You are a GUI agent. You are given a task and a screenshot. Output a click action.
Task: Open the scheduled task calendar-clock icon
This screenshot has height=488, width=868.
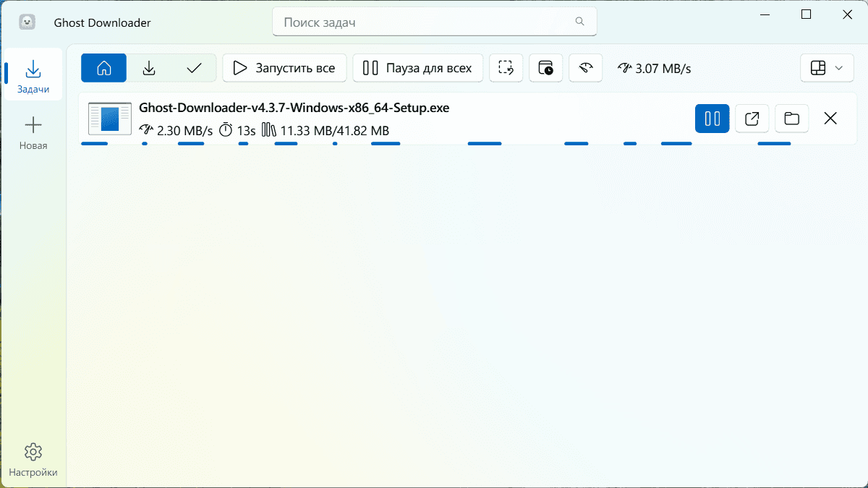click(x=546, y=68)
